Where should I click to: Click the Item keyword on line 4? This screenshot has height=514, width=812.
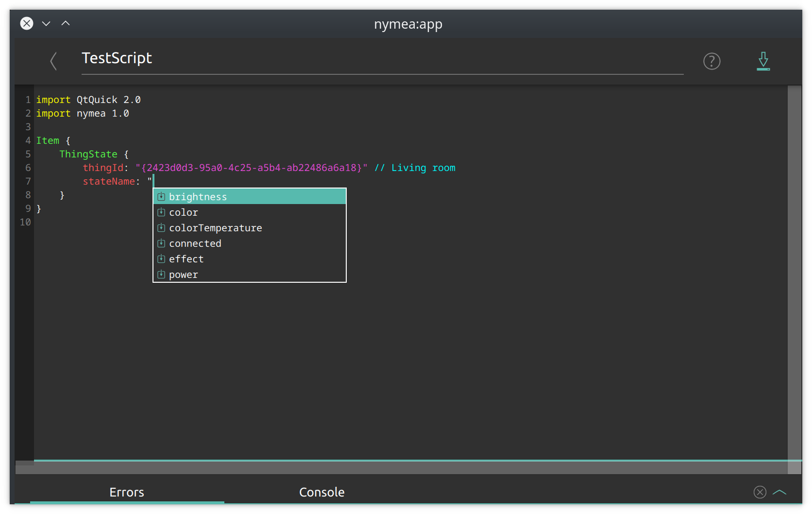(48, 140)
